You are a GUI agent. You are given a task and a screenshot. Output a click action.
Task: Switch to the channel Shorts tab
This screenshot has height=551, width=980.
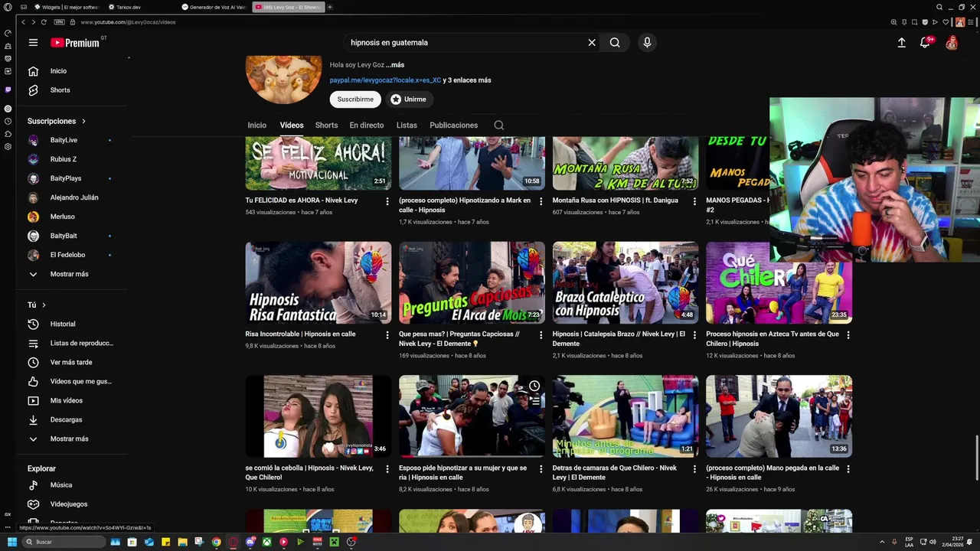point(326,126)
